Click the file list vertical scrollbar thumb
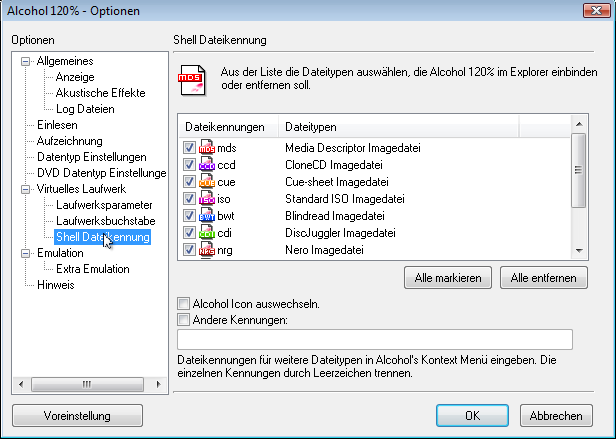 tap(578, 170)
